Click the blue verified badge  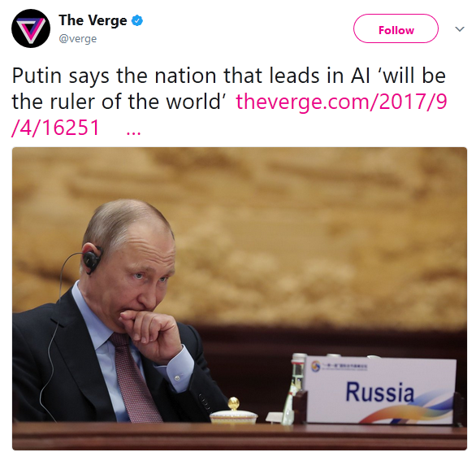[137, 20]
